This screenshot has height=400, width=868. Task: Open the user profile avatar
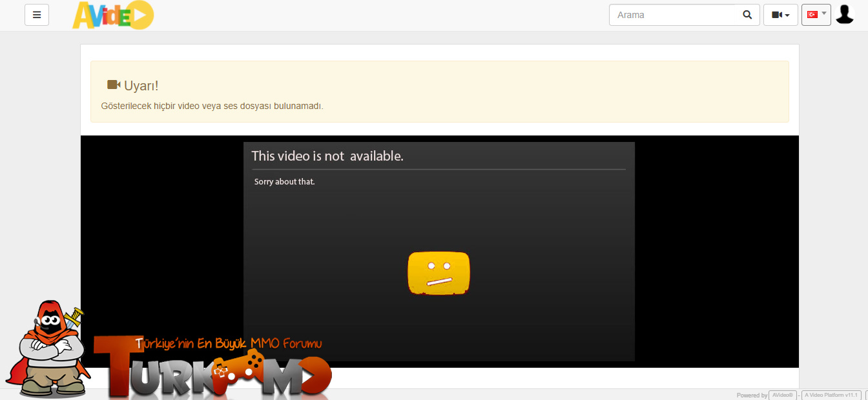coord(845,14)
